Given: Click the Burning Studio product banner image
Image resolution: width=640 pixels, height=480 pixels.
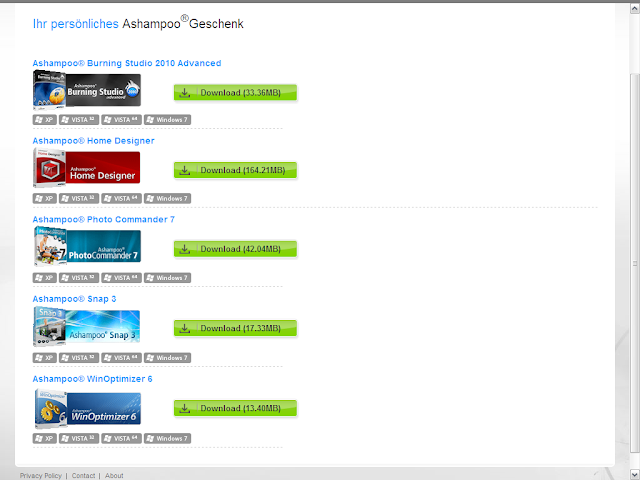Looking at the screenshot, I should coord(87,90).
